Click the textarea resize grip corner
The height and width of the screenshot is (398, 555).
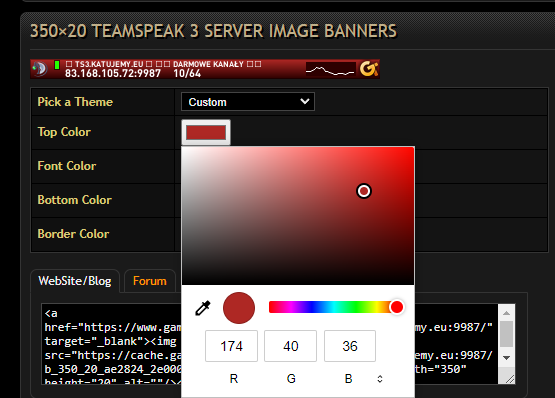[x=510, y=379]
